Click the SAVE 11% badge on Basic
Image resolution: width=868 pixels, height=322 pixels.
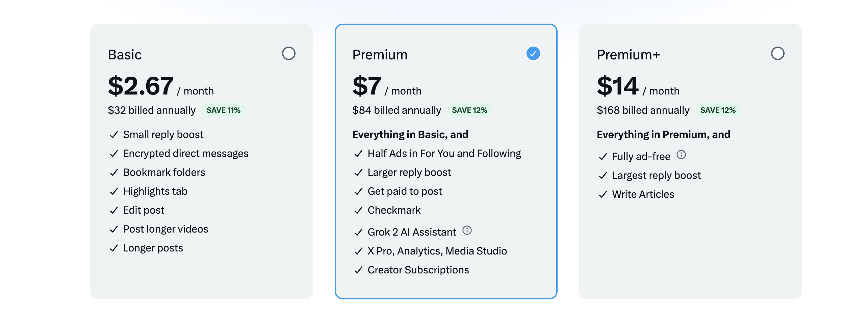coord(224,110)
